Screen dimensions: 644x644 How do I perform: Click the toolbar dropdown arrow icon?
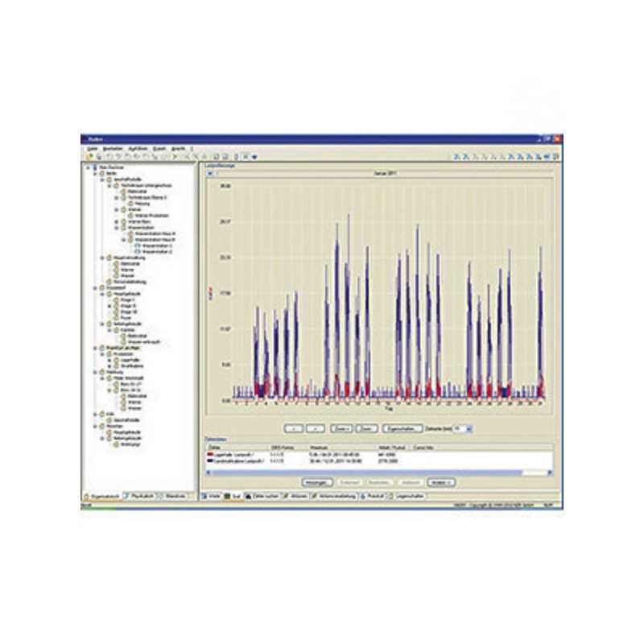point(254,157)
